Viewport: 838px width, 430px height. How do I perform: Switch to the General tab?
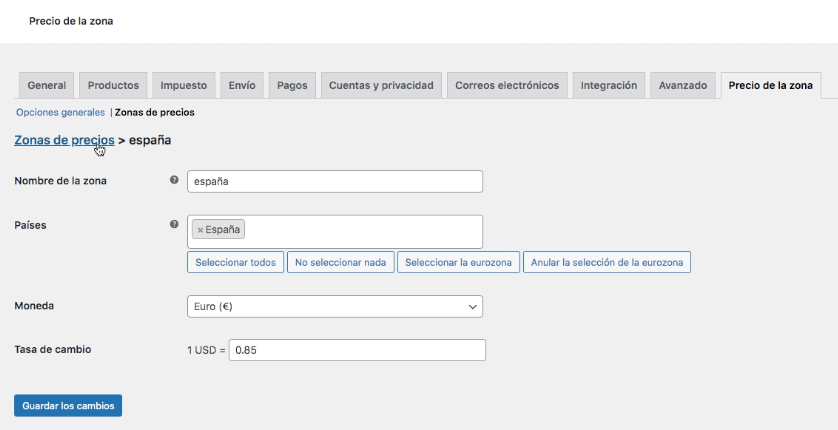point(47,86)
